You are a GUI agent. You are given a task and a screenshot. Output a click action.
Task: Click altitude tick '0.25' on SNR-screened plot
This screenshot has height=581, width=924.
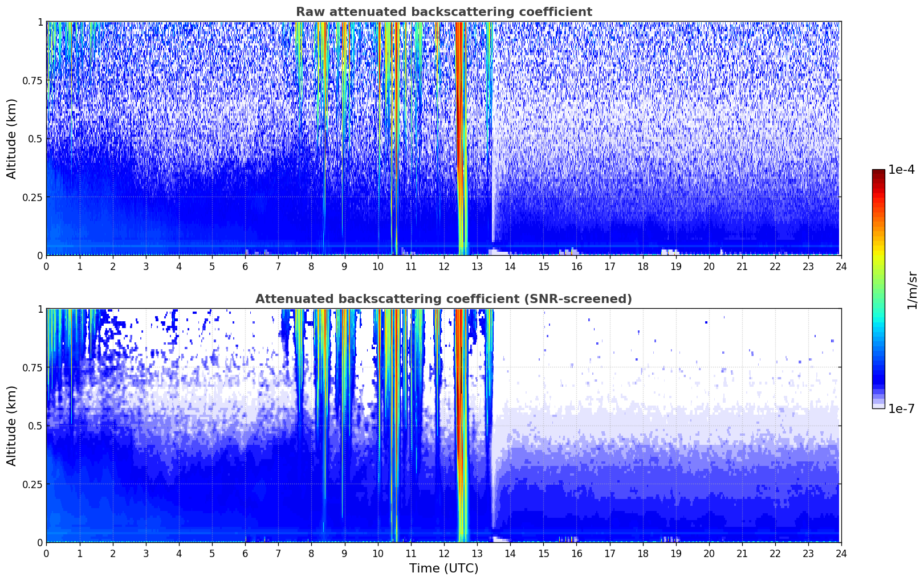coord(33,484)
